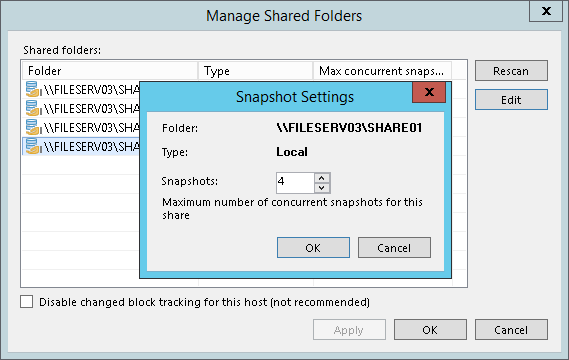Click OK in Manage Shared Folders
The width and height of the screenshot is (569, 360).
[x=430, y=330]
